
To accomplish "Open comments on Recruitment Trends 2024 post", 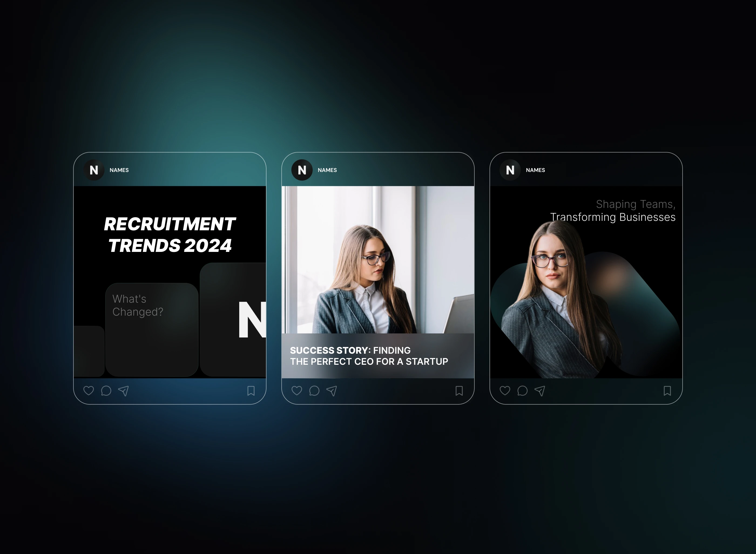I will 106,391.
